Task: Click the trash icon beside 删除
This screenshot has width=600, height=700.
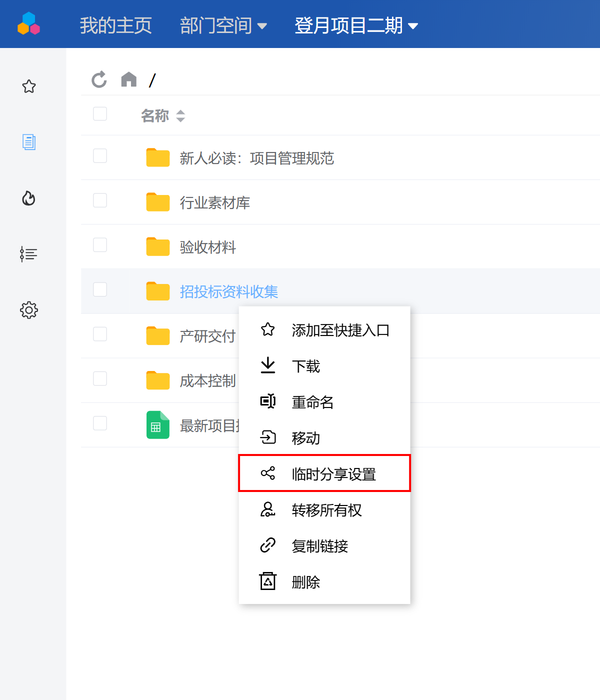Action: [268, 581]
